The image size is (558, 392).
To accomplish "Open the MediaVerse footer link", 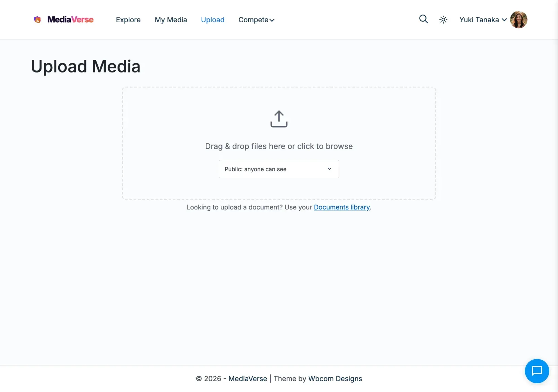I will [248, 378].
